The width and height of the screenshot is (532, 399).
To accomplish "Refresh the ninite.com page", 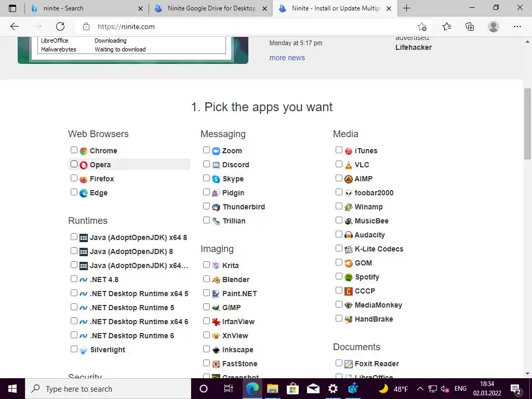I will 60,26.
